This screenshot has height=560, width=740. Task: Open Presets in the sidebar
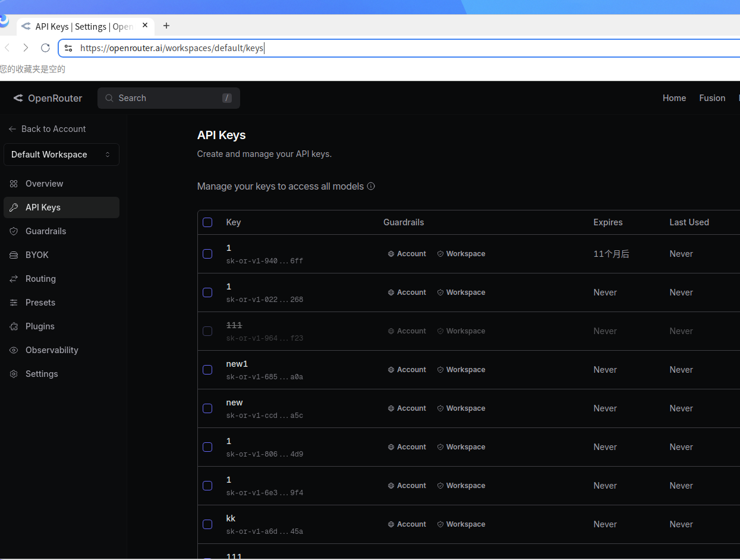(x=61, y=303)
